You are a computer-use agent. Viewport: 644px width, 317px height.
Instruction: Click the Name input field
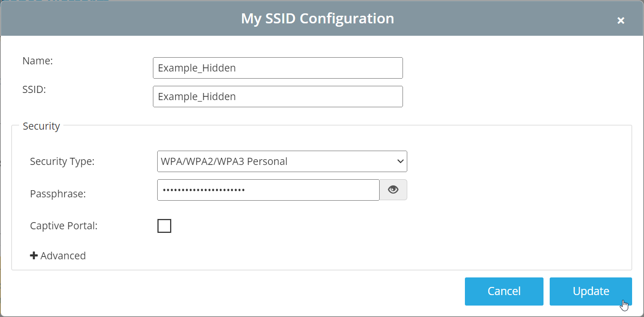(x=278, y=68)
